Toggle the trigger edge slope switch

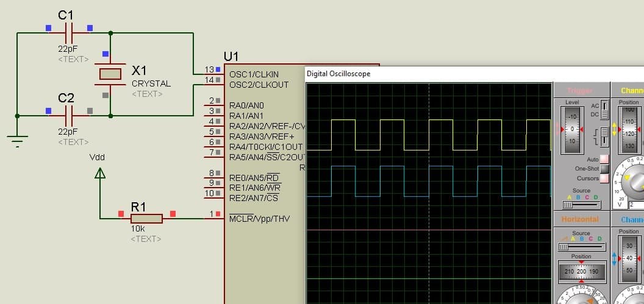tap(604, 136)
